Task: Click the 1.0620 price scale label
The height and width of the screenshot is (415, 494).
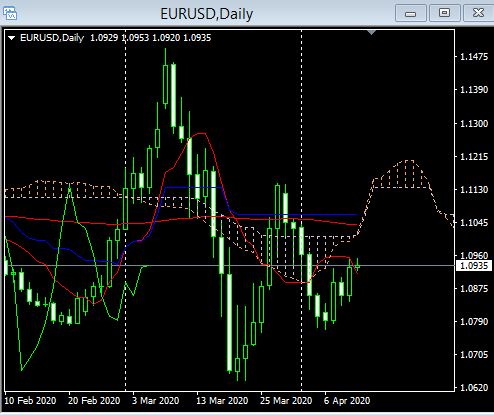Action: click(474, 387)
